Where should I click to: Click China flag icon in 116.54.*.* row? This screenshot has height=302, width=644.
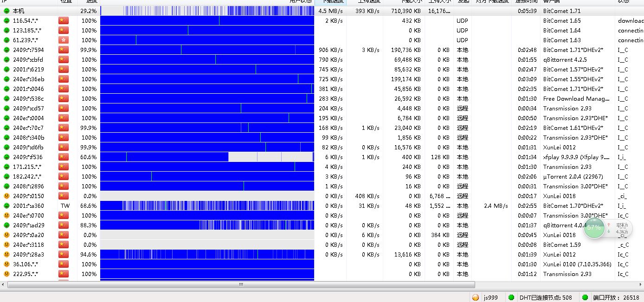click(64, 21)
